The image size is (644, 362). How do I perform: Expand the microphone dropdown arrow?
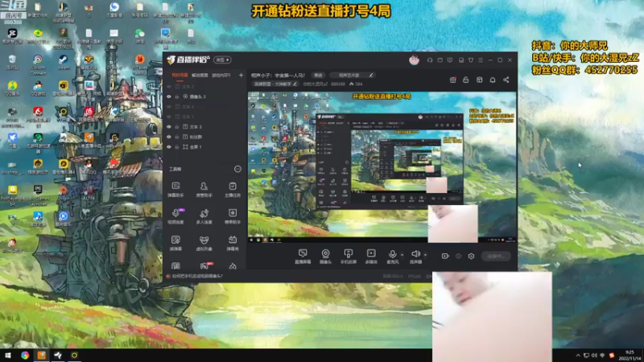402,255
